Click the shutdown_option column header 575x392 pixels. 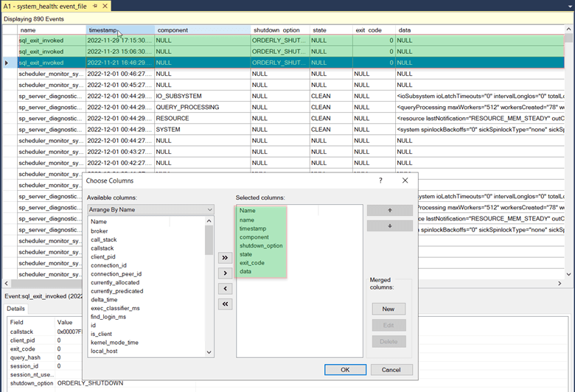pos(280,30)
